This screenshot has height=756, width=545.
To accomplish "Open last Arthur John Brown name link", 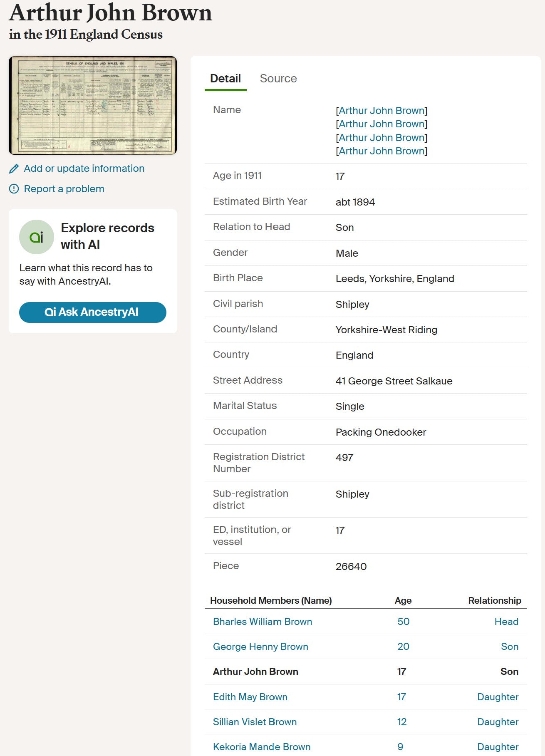I will 381,151.
